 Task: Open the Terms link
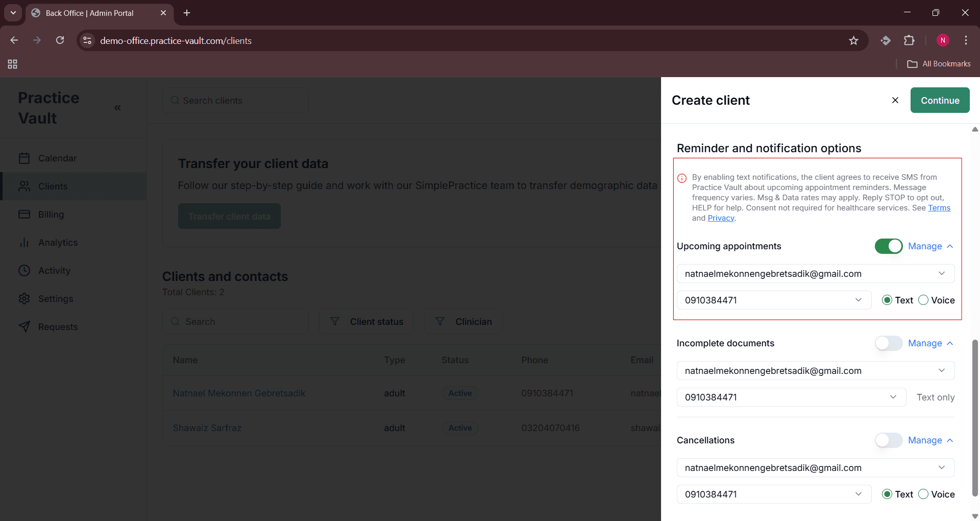pos(939,208)
